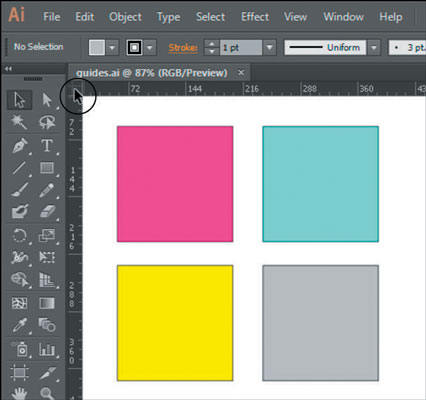Image resolution: width=426 pixels, height=400 pixels.
Task: Click the orange Stroke link
Action: [x=183, y=48]
